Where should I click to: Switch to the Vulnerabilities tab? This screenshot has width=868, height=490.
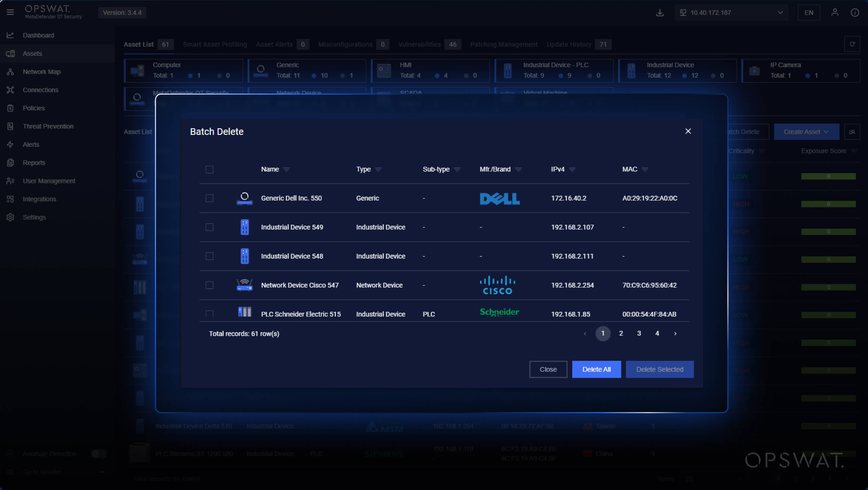[x=419, y=44]
